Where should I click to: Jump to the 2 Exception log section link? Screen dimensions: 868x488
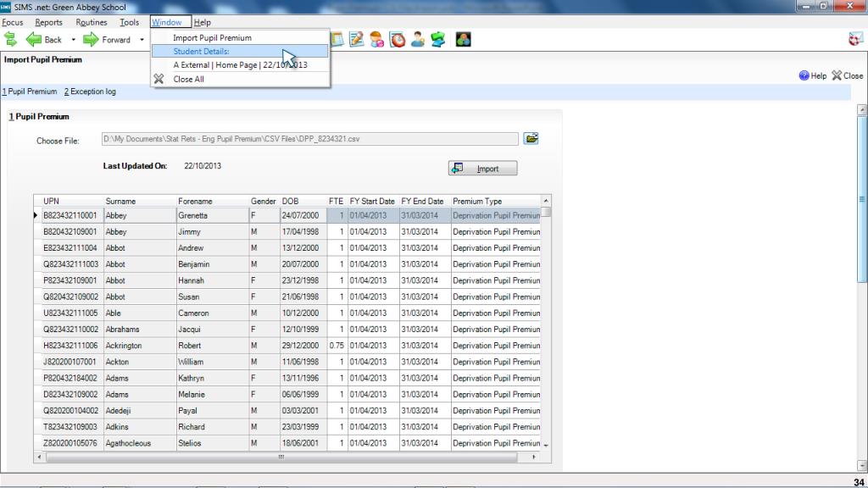(90, 91)
